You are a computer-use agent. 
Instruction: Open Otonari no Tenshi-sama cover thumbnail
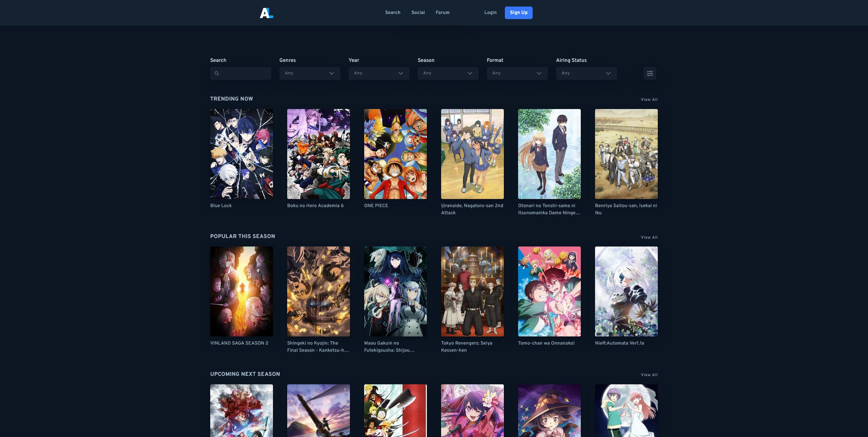(x=549, y=154)
